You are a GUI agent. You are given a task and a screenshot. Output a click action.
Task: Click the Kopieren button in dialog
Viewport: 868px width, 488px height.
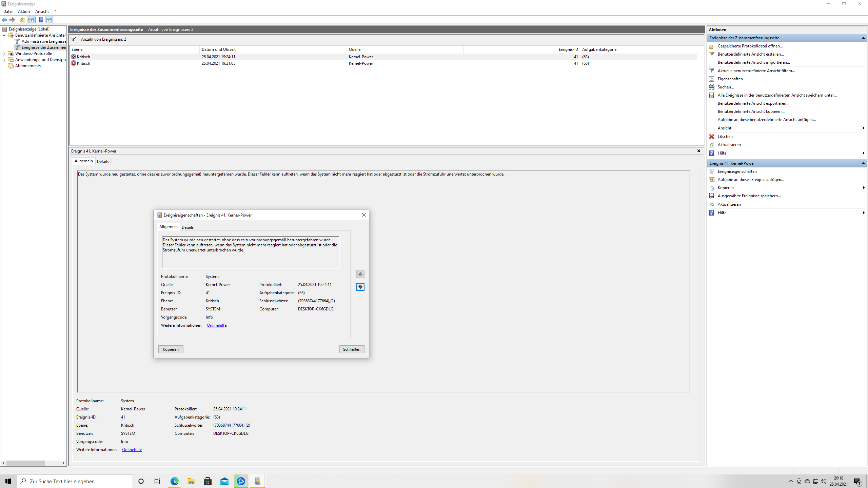[171, 349]
